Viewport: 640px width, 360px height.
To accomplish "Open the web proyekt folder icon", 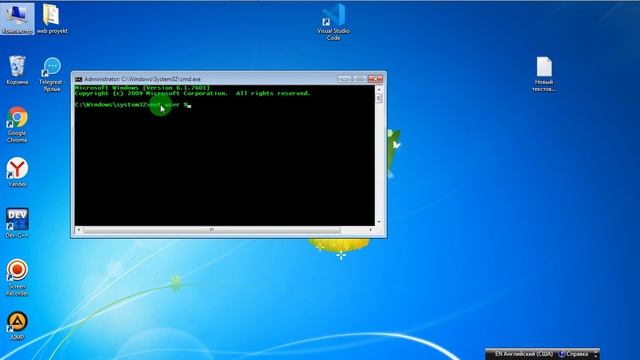I will (52, 19).
